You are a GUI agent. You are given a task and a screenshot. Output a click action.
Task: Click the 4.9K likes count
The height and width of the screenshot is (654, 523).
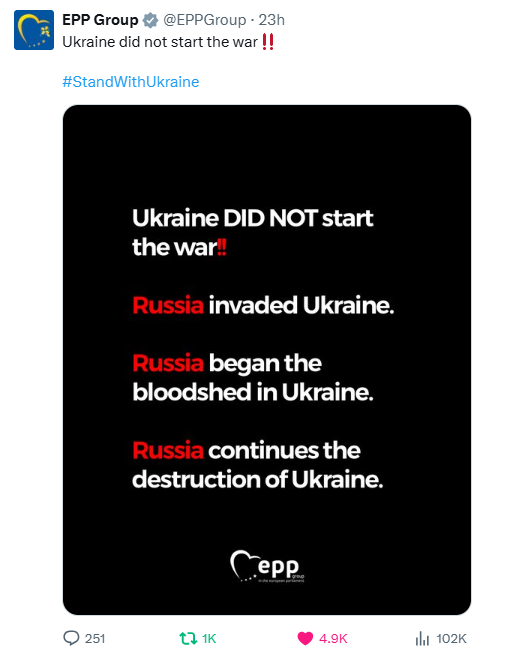[333, 639]
